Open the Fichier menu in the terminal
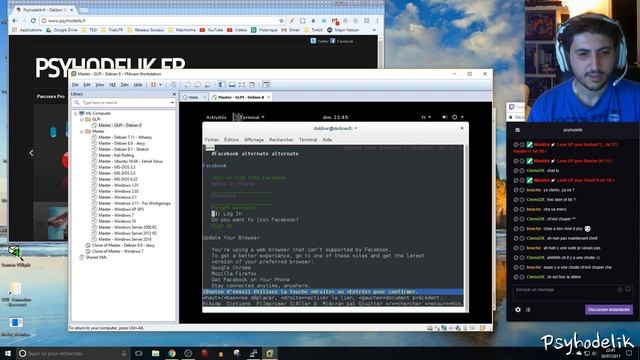The width and height of the screenshot is (640, 360). click(x=212, y=140)
